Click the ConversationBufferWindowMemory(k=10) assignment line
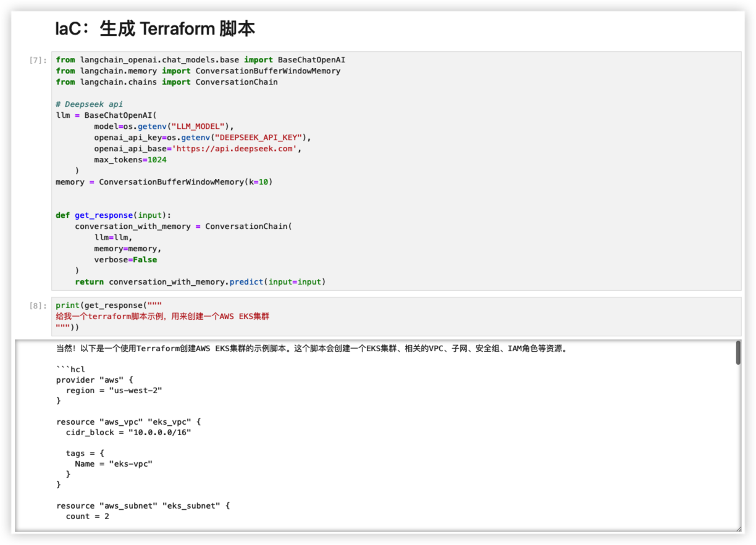This screenshot has width=756, height=545. (164, 182)
